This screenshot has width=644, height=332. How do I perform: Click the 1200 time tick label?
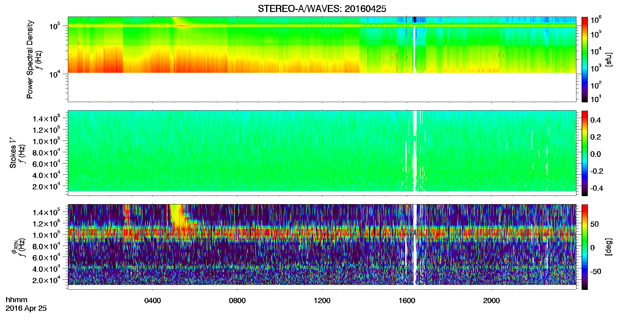point(322,301)
